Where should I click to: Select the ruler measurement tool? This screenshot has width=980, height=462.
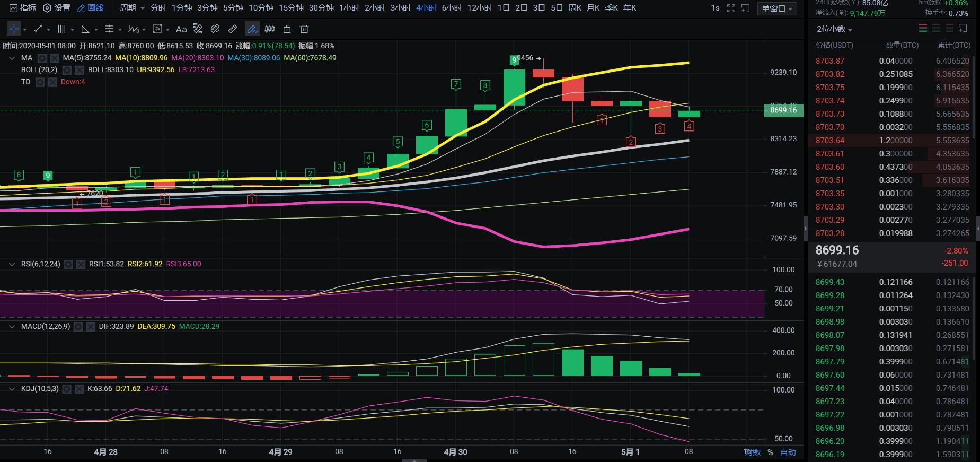[x=233, y=29]
